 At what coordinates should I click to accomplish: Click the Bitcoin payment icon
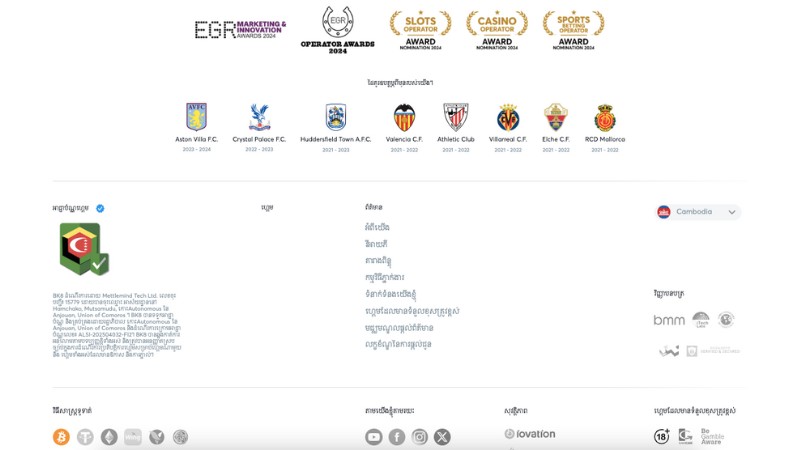tap(61, 437)
